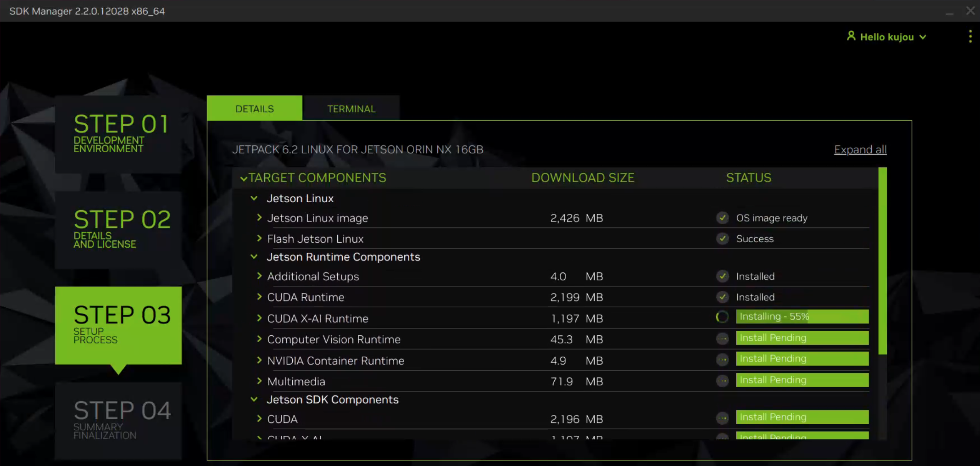The image size is (980, 466).
Task: Go to Step 02 Details and License
Action: (x=118, y=230)
